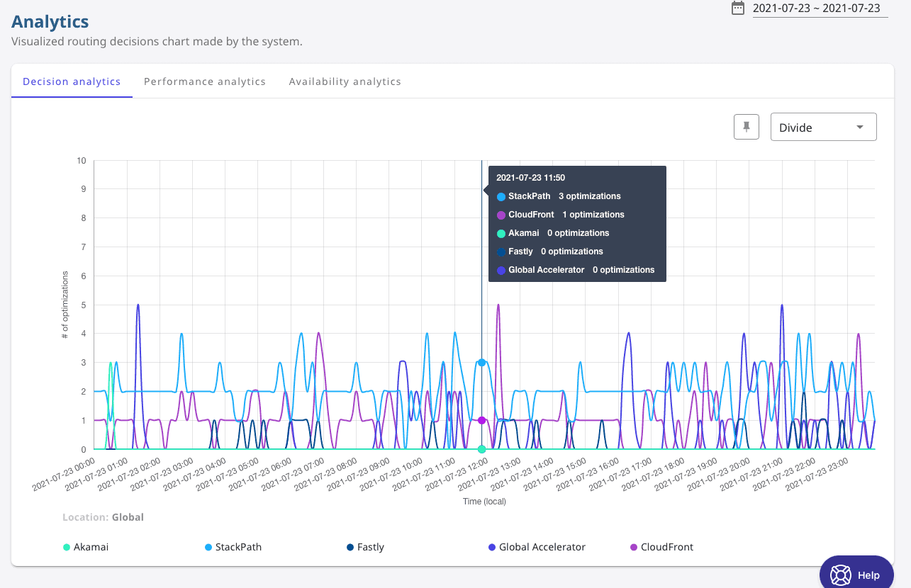Click the Help button
Viewport: 911px width, 588px height.
point(856,575)
